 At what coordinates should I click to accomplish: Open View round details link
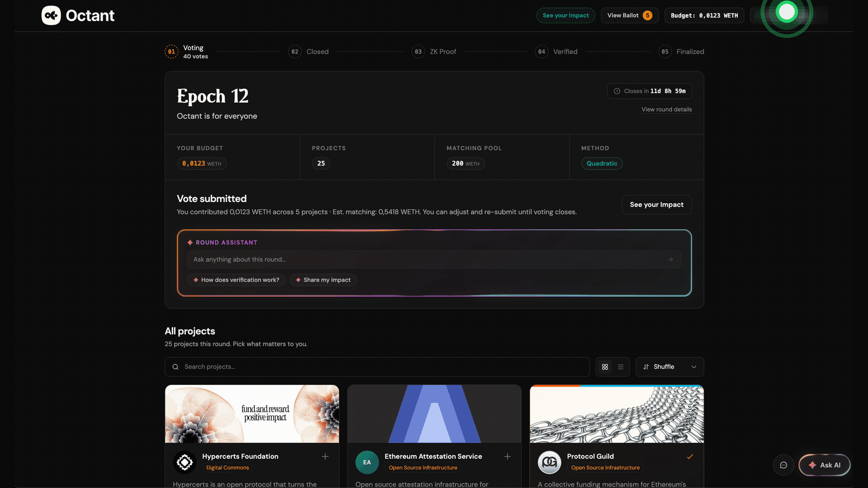(666, 110)
